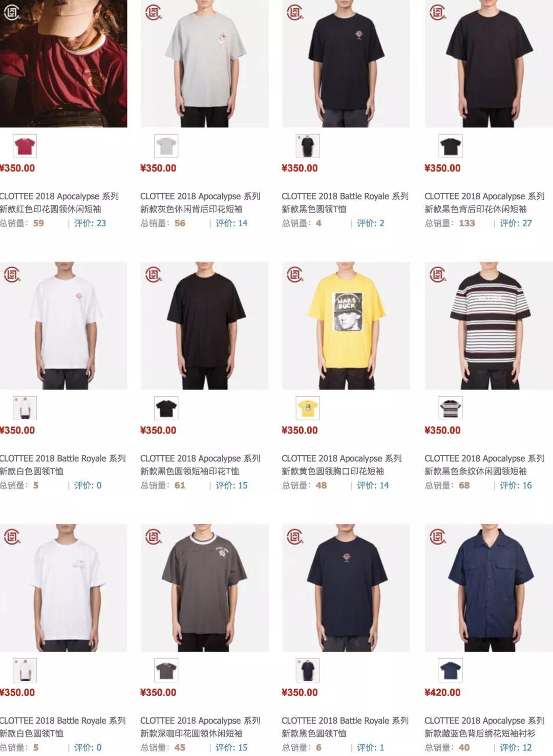Pick the striped T-shirt swatch thumbnail
This screenshot has height=756, width=553.
pos(451,408)
